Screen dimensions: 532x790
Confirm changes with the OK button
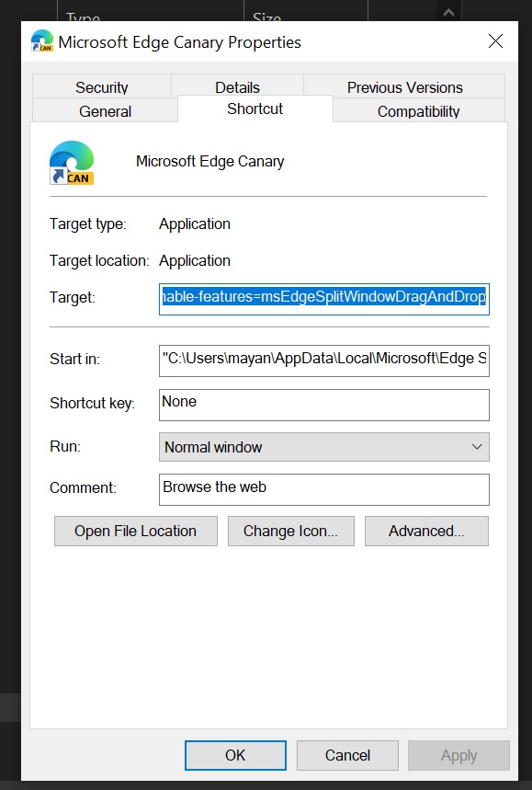coord(235,755)
